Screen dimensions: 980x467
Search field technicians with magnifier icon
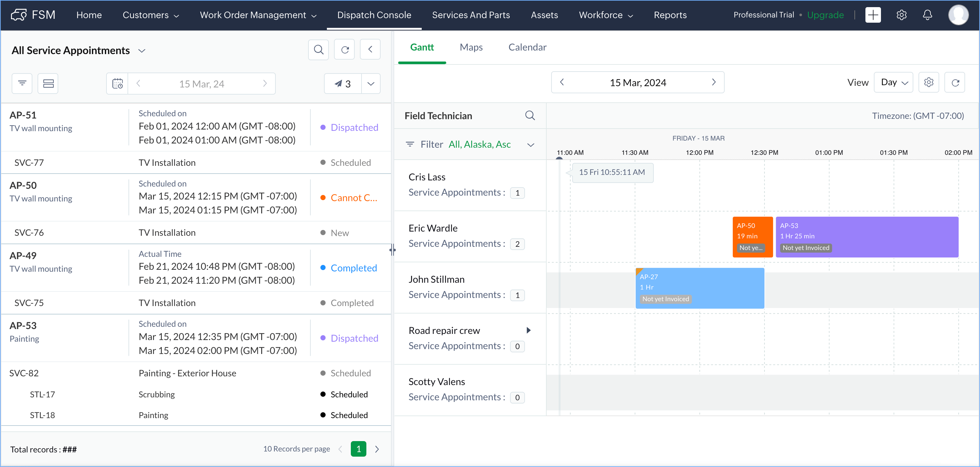point(530,115)
